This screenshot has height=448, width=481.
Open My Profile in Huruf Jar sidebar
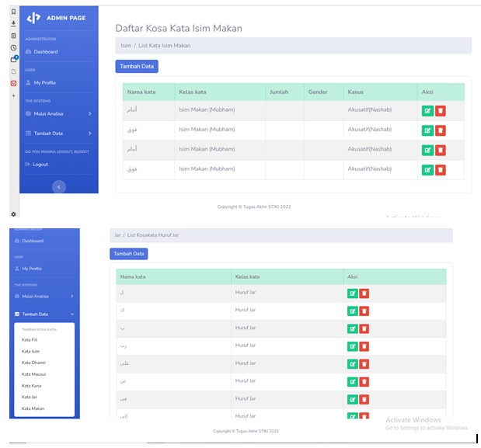coord(28,269)
